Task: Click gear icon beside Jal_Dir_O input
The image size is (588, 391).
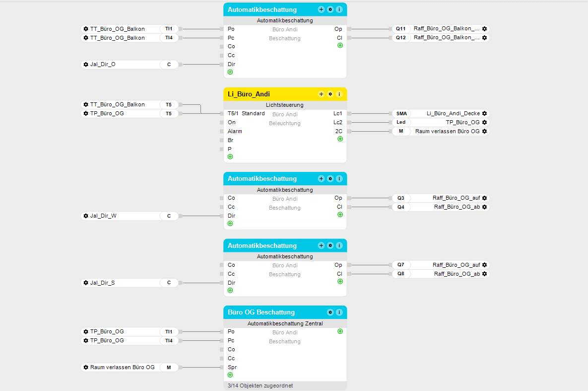Action: click(86, 64)
